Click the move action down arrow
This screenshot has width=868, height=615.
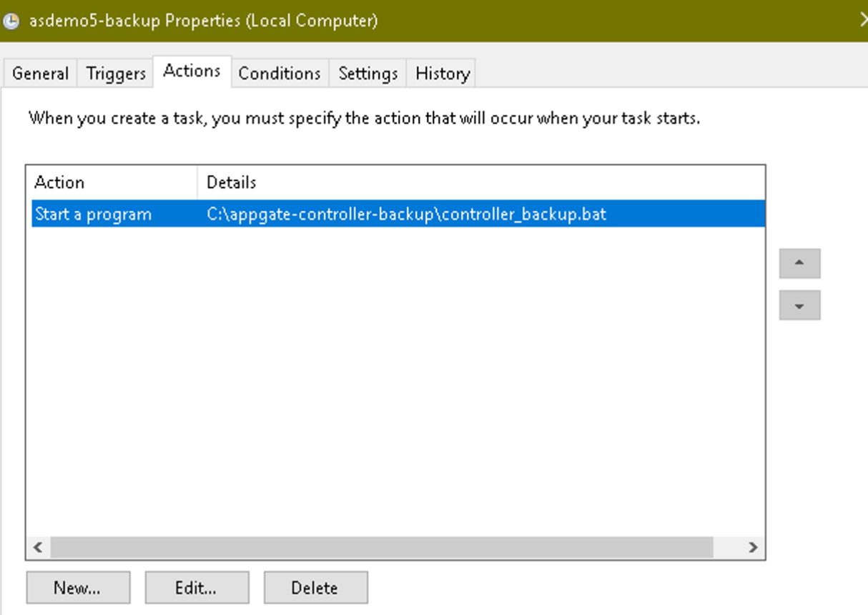(799, 305)
